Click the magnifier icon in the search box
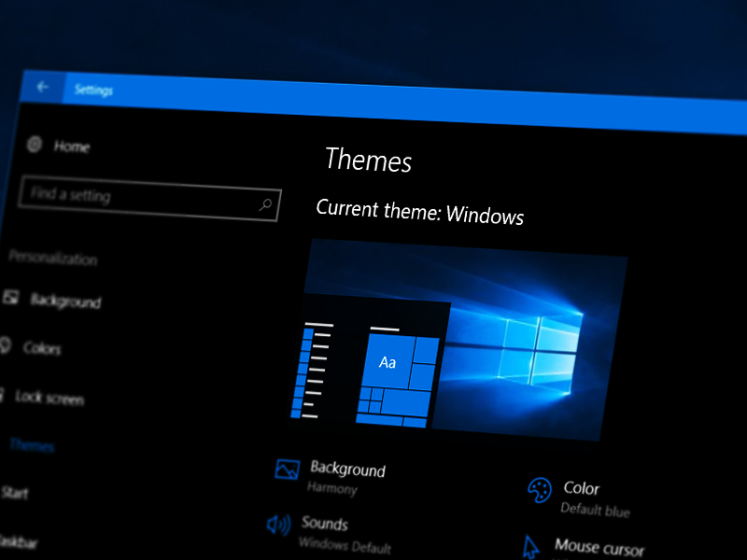Viewport: 747px width, 560px height. (x=265, y=204)
